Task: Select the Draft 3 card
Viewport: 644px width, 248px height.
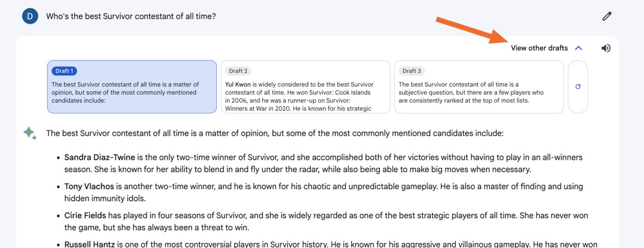Action: click(479, 87)
